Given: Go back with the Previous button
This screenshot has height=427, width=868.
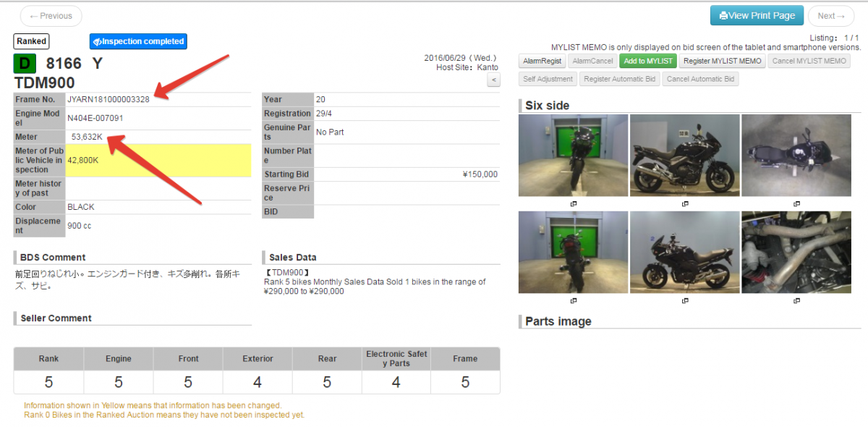Looking at the screenshot, I should point(51,16).
